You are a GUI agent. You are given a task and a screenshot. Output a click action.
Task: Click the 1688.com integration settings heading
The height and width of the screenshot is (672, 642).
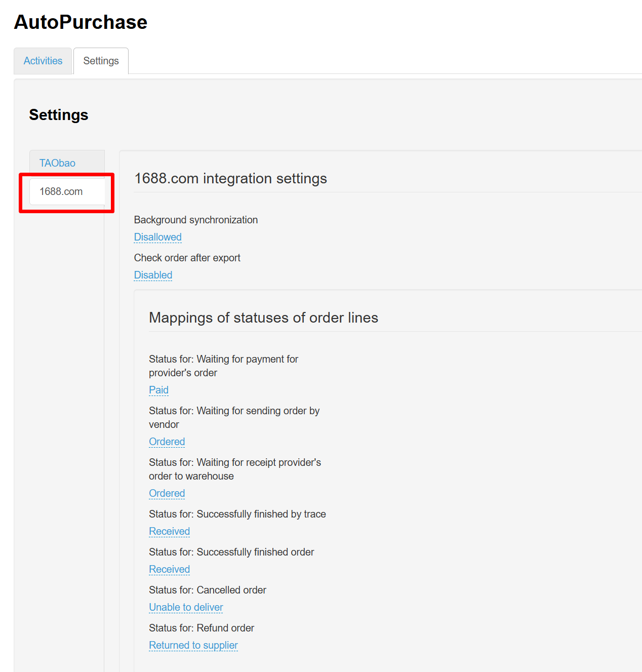tap(230, 178)
